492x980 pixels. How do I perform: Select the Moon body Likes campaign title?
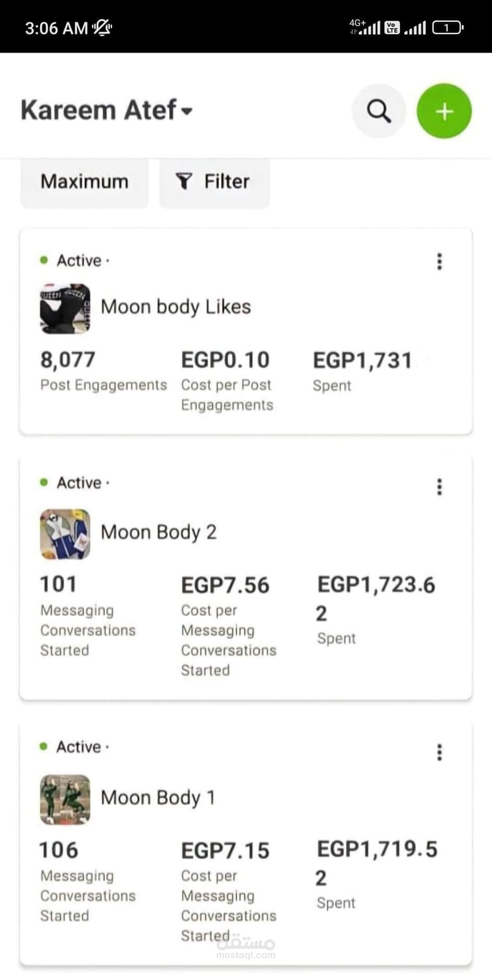tap(175, 307)
